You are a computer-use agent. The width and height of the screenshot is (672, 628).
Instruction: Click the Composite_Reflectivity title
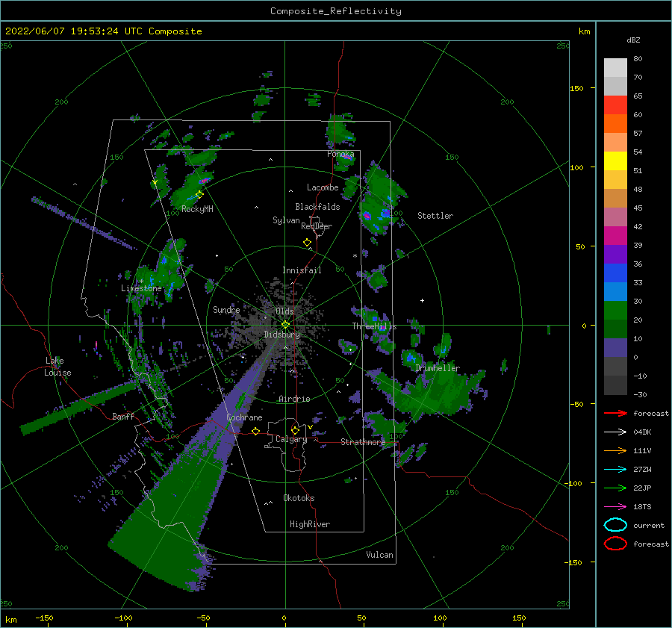[x=336, y=11]
